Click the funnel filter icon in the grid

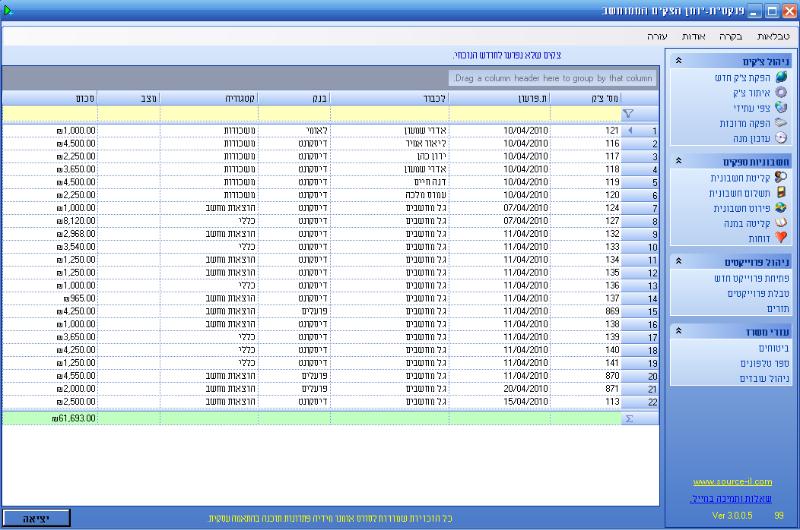[628, 114]
